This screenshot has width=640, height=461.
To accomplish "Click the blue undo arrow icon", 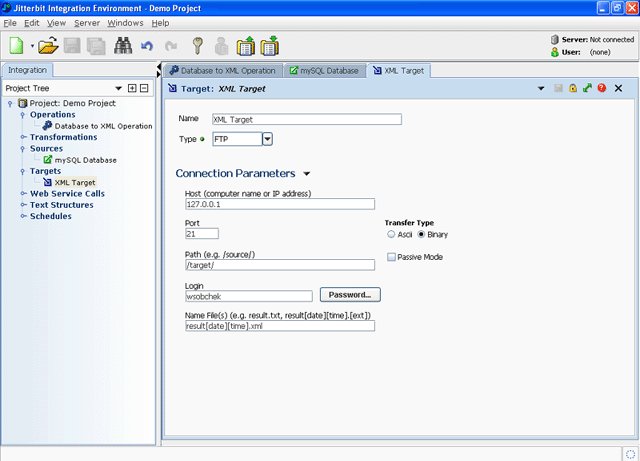I will pyautogui.click(x=147, y=46).
